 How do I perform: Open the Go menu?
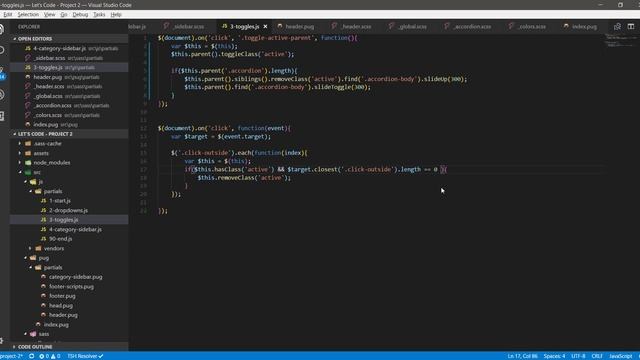[64, 14]
